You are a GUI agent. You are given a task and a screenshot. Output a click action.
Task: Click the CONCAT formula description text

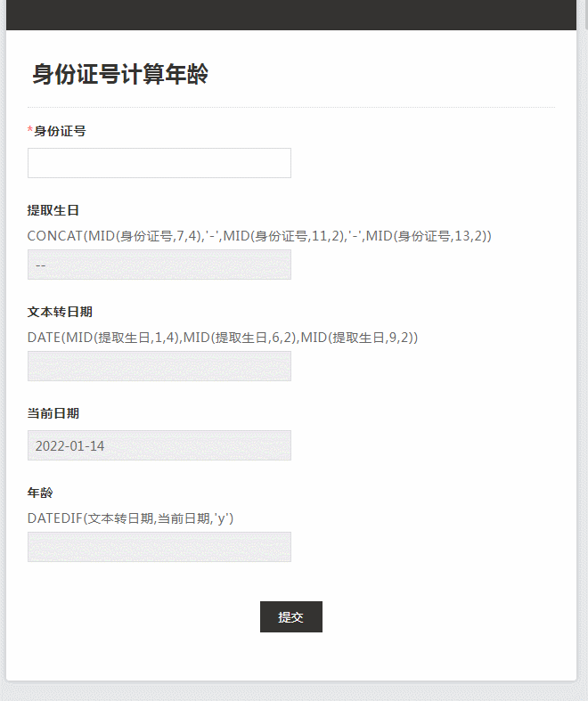259,236
